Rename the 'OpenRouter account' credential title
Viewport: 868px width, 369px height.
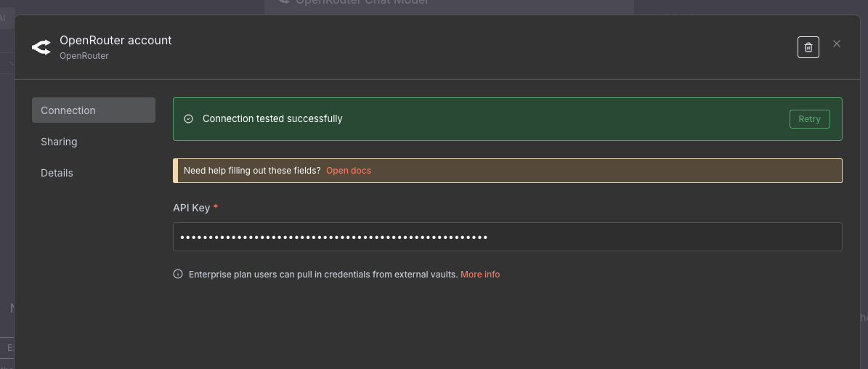coord(115,41)
